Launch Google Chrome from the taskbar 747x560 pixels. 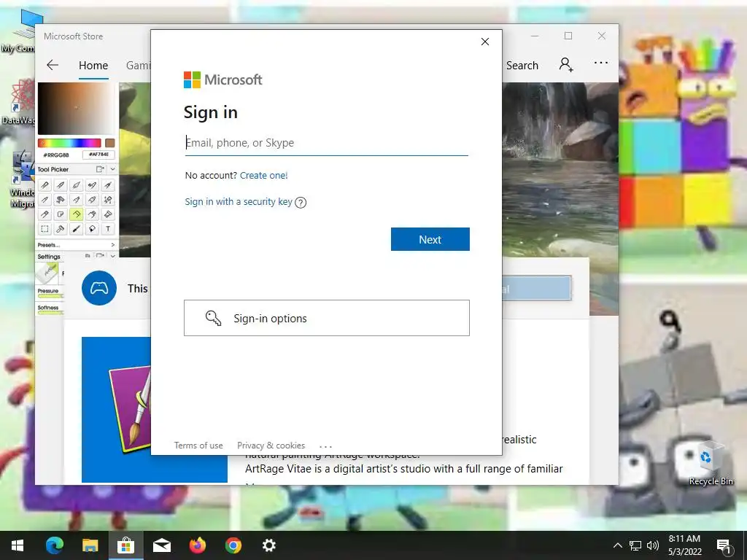click(233, 545)
